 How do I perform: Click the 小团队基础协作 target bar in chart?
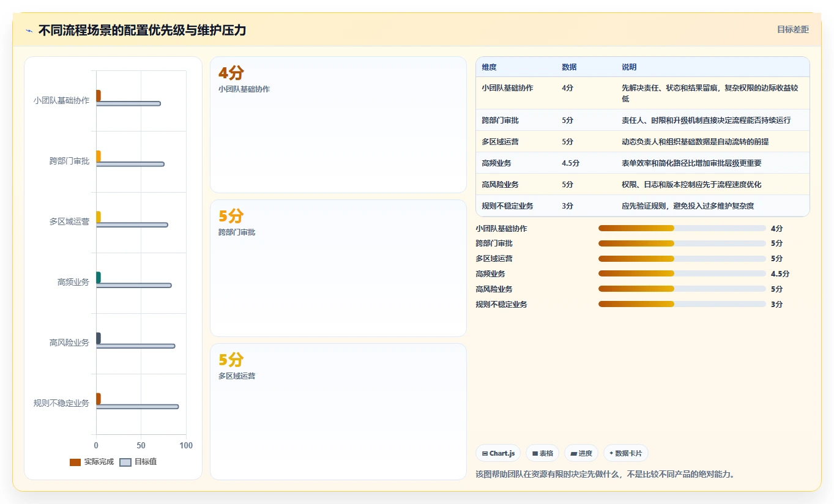click(128, 103)
